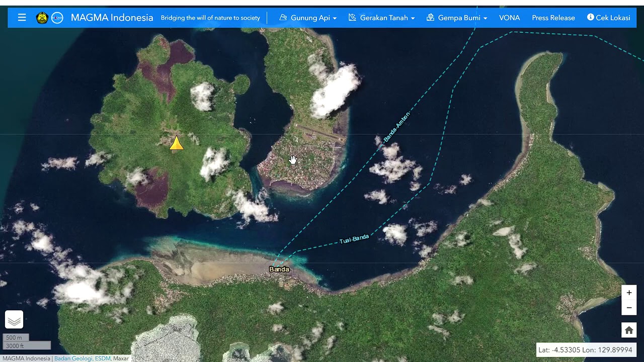The width and height of the screenshot is (644, 362).
Task: Open the VONA menu item
Action: tap(509, 18)
